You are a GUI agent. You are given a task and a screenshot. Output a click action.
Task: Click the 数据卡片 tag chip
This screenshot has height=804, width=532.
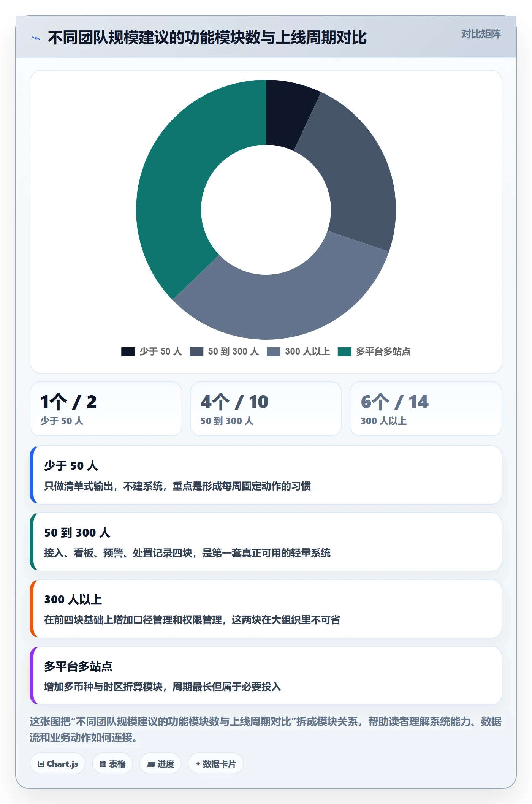216,764
